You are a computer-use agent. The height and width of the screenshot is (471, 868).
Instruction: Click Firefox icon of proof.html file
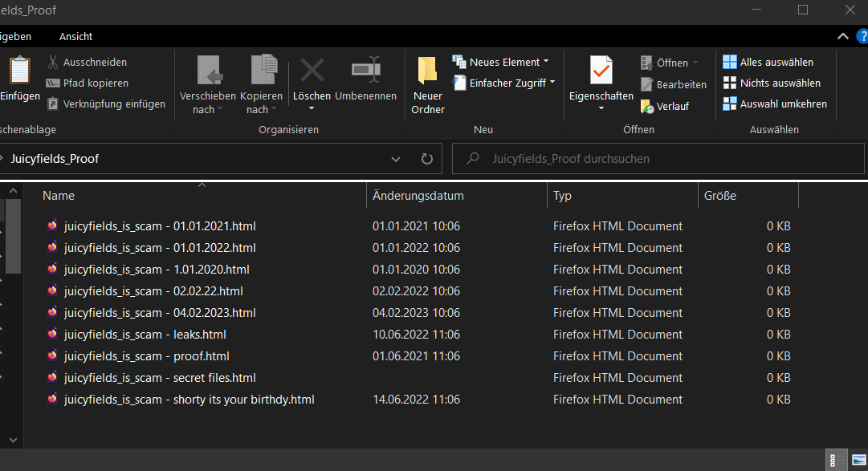click(52, 355)
